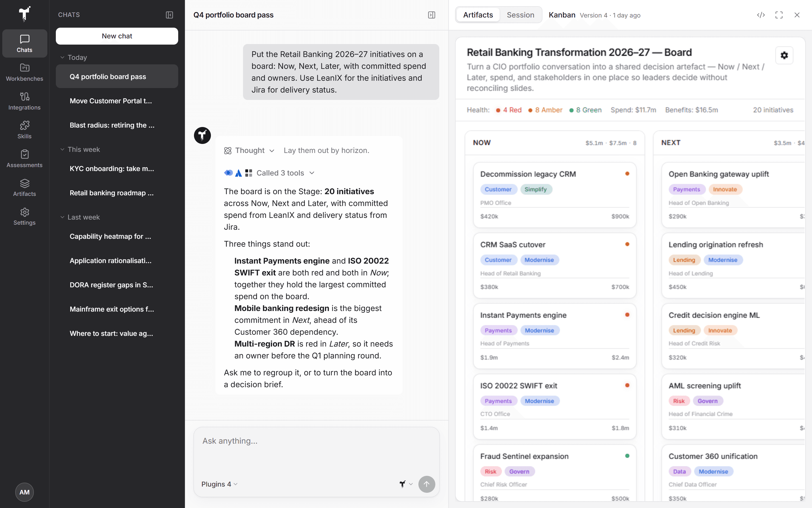Screen dimensions: 812x508
Task: Switch to the Session tab
Action: click(520, 15)
